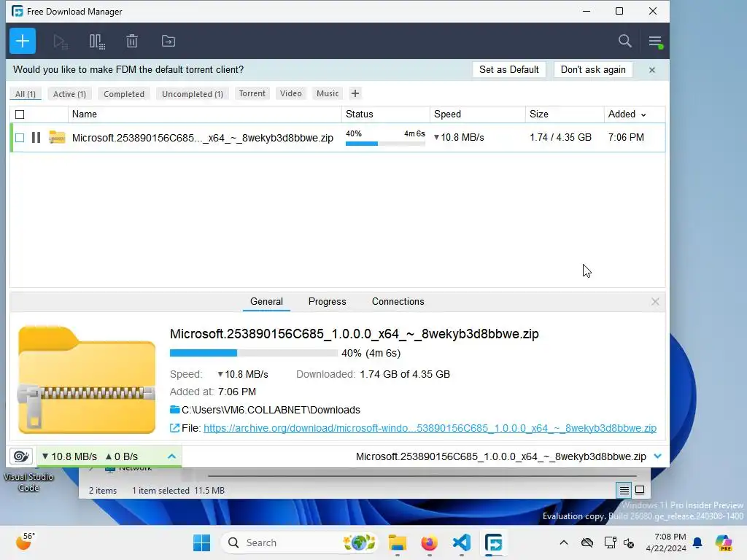747x560 pixels.
Task: Click the large zip folder thumbnail
Action: [x=87, y=379]
